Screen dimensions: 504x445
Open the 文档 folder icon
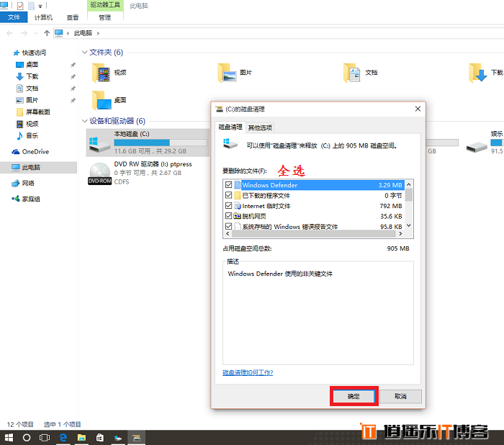click(352, 73)
